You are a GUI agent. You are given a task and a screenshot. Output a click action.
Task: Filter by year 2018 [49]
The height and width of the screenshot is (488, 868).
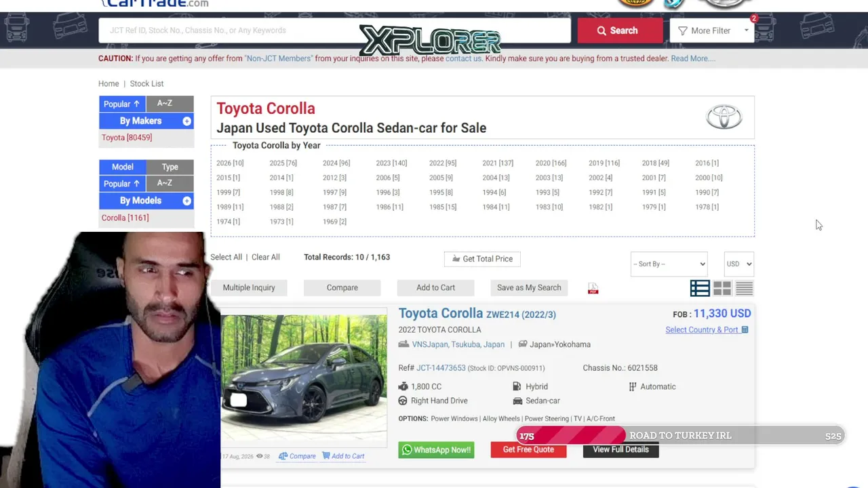[656, 163]
